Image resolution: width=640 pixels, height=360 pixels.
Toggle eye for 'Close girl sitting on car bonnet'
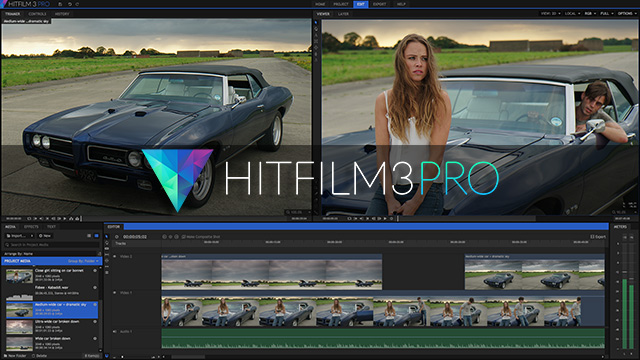click(x=95, y=270)
